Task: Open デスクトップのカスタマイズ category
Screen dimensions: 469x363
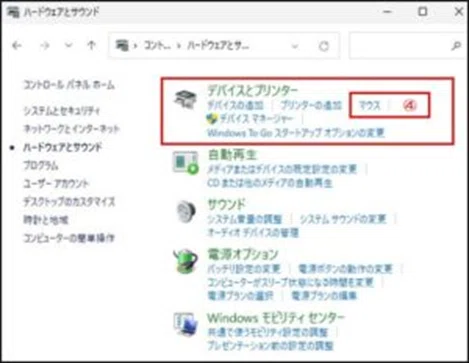Action: pyautogui.click(x=69, y=202)
